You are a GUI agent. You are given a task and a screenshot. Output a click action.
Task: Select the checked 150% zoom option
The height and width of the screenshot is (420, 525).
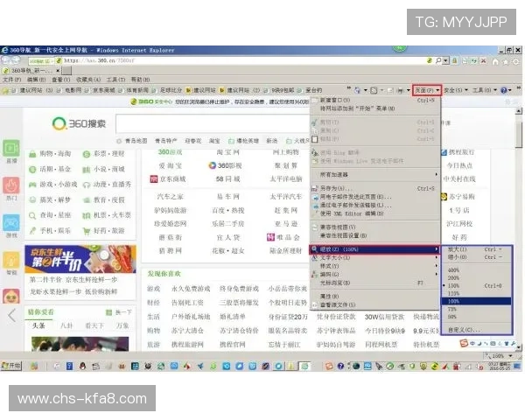click(x=477, y=286)
